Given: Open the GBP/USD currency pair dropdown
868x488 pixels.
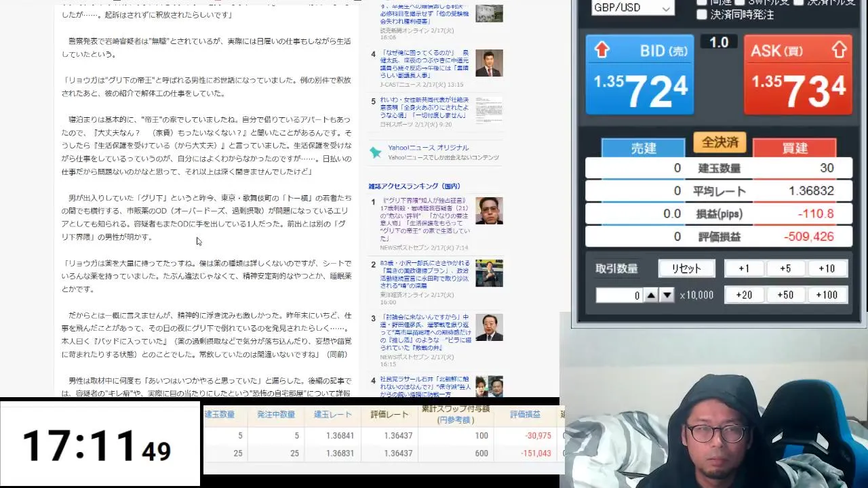Looking at the screenshot, I should coord(632,8).
